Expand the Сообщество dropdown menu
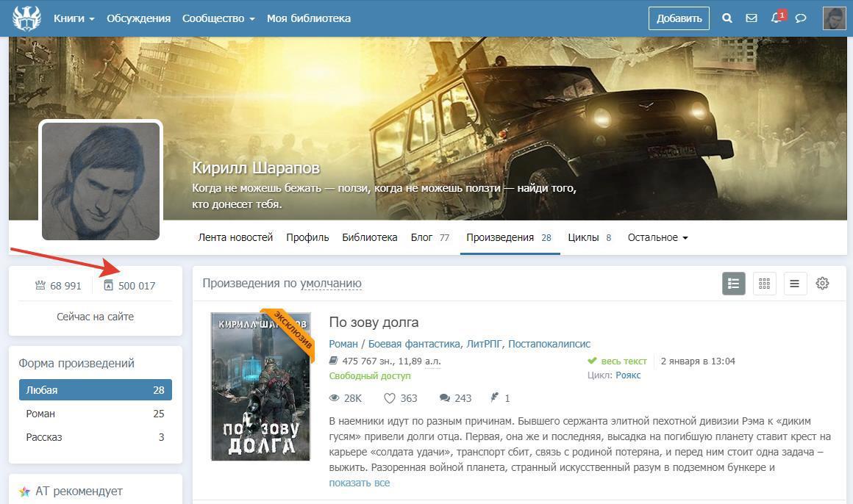This screenshot has height=504, width=853. pyautogui.click(x=218, y=18)
